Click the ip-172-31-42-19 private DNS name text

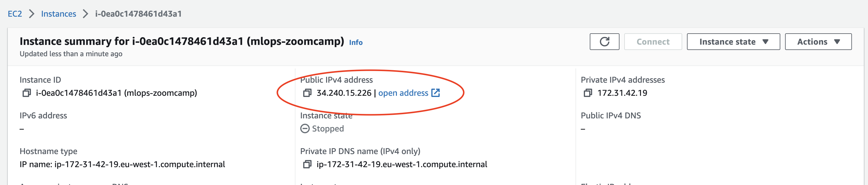coord(402,164)
